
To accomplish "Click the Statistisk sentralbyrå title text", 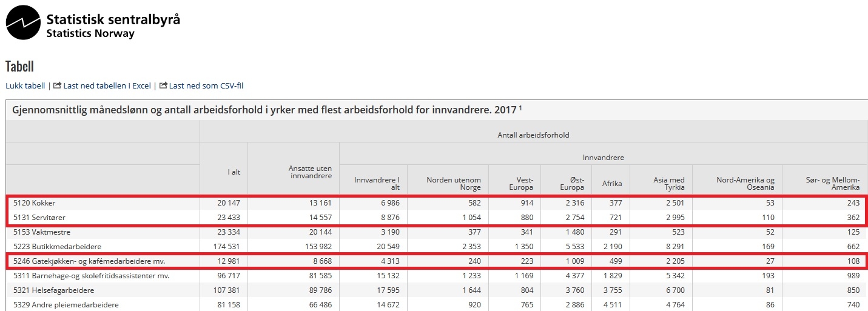I will [113, 19].
